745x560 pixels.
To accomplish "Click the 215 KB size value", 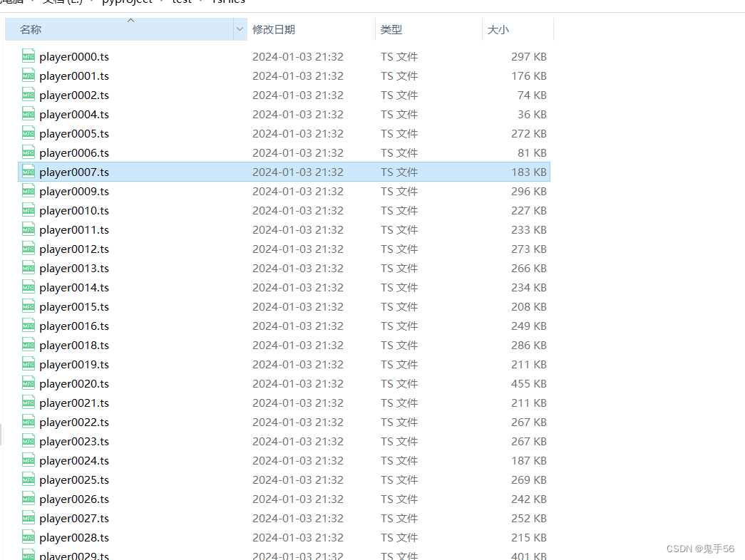I will click(529, 538).
